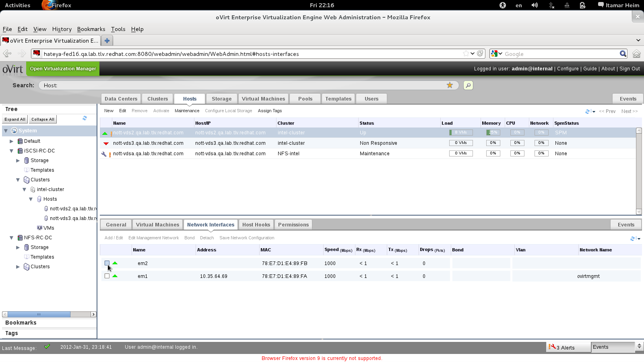Collapse Clusters under iSCSI-RC-DC
The height and width of the screenshot is (362, 644).
[x=18, y=180]
